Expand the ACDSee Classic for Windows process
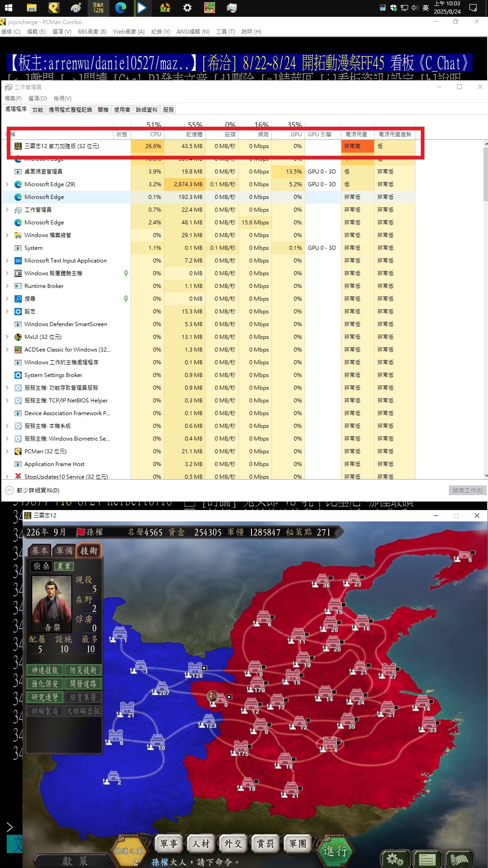 click(x=7, y=350)
